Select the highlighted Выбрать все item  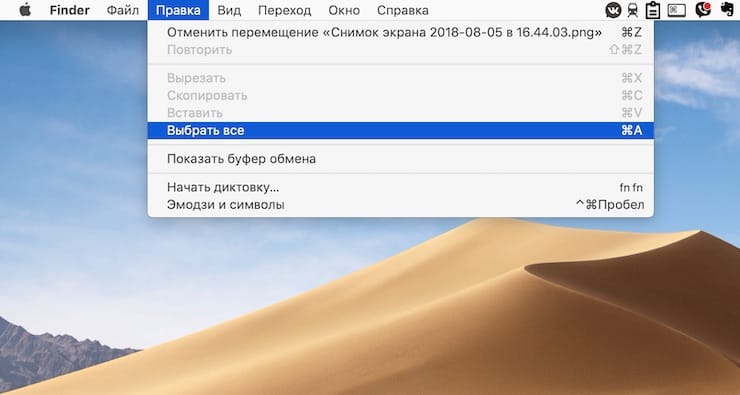[401, 130]
